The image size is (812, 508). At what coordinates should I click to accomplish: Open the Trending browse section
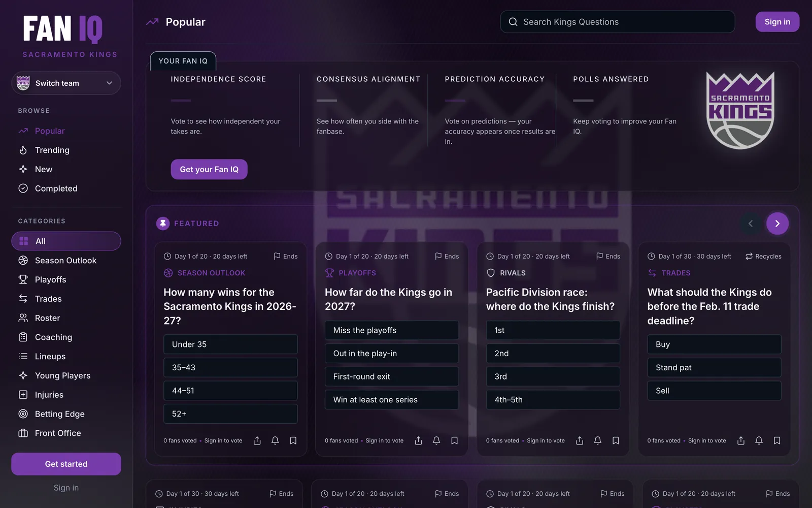point(66,150)
